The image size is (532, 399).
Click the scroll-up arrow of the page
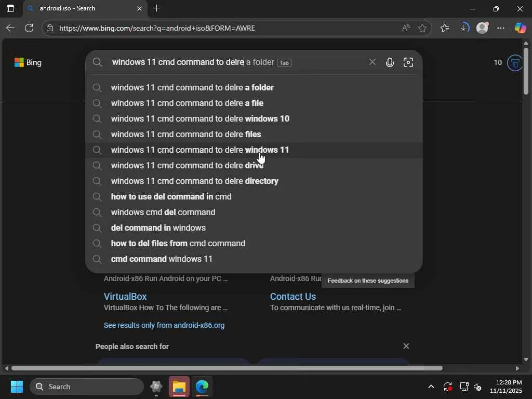click(526, 43)
